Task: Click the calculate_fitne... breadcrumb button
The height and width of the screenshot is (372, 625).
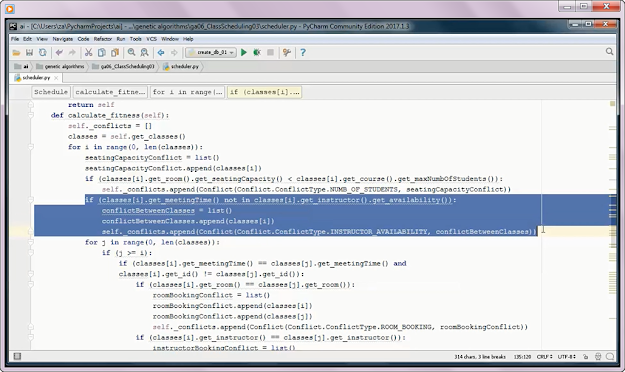Action: [x=110, y=92]
